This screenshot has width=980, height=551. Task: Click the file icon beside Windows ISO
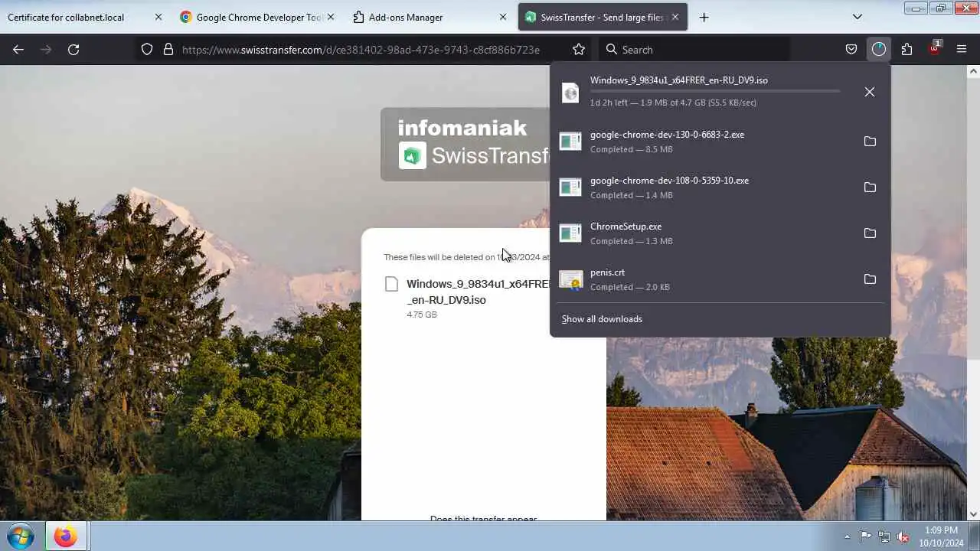tap(391, 285)
